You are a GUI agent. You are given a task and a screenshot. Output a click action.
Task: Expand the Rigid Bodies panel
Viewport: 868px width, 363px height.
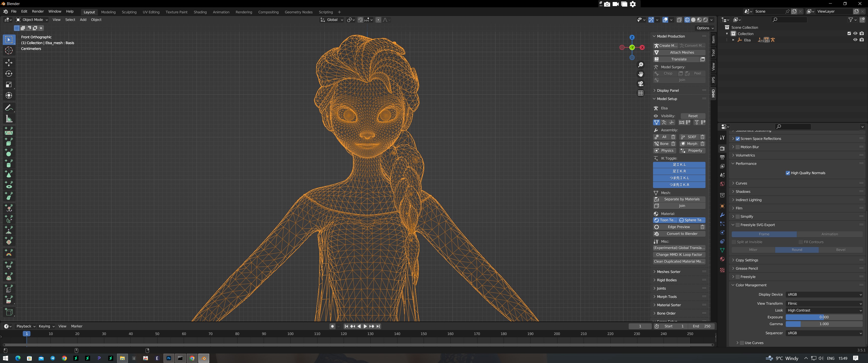tap(679, 280)
